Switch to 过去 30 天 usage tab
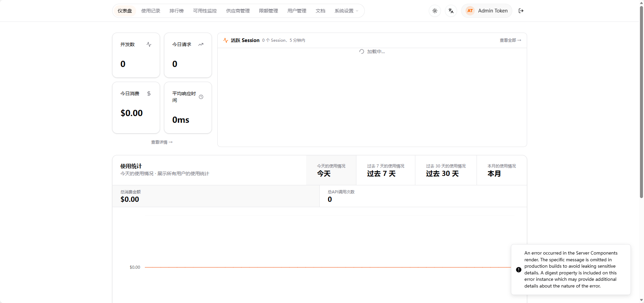The image size is (644, 303). [446, 170]
